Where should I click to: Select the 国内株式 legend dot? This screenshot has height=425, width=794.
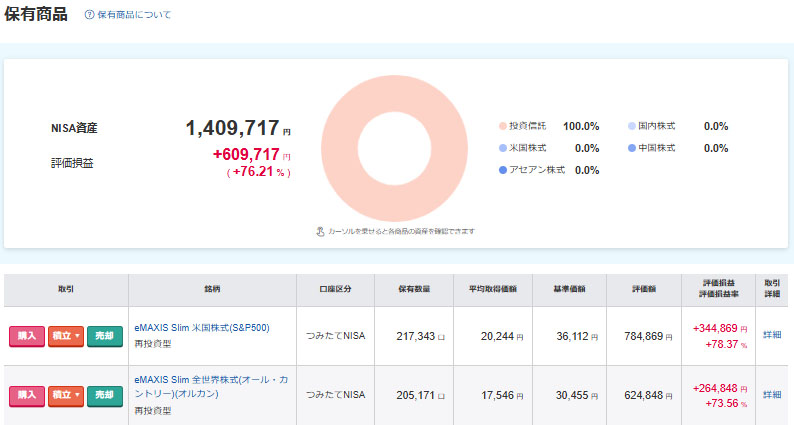(632, 126)
